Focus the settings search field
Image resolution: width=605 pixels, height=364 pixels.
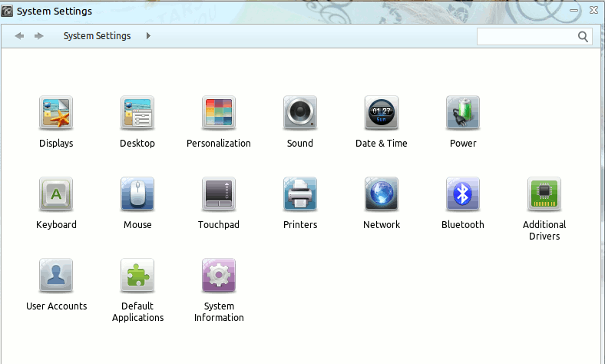(x=534, y=37)
